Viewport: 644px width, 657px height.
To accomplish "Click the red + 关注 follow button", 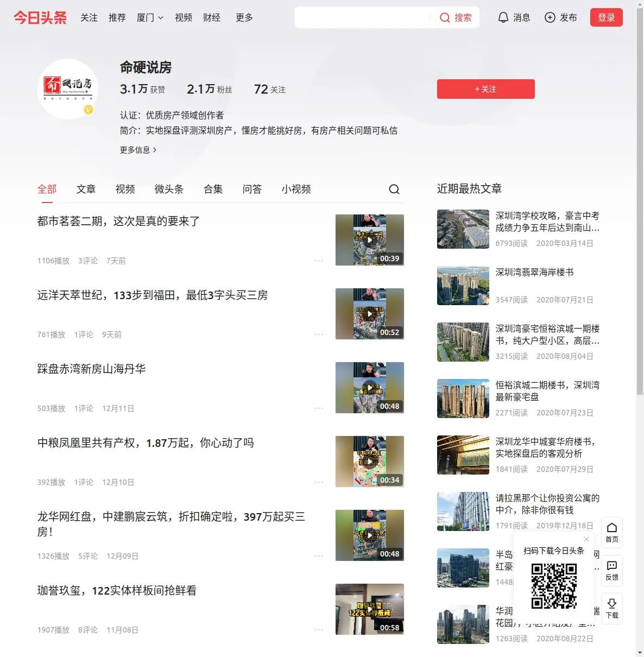I will [486, 89].
